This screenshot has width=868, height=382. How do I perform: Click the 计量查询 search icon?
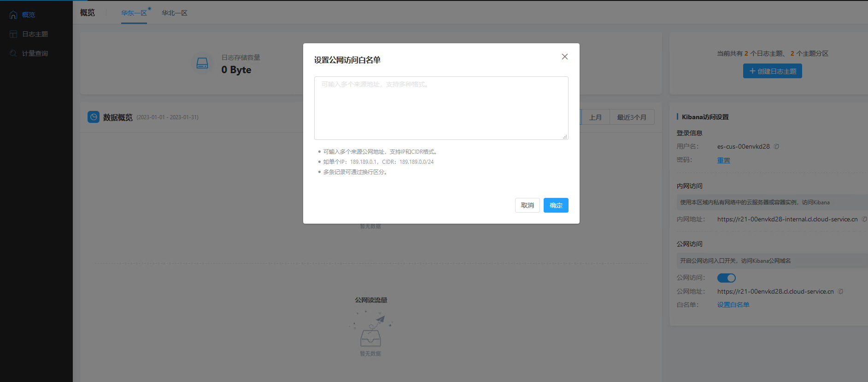[x=13, y=53]
